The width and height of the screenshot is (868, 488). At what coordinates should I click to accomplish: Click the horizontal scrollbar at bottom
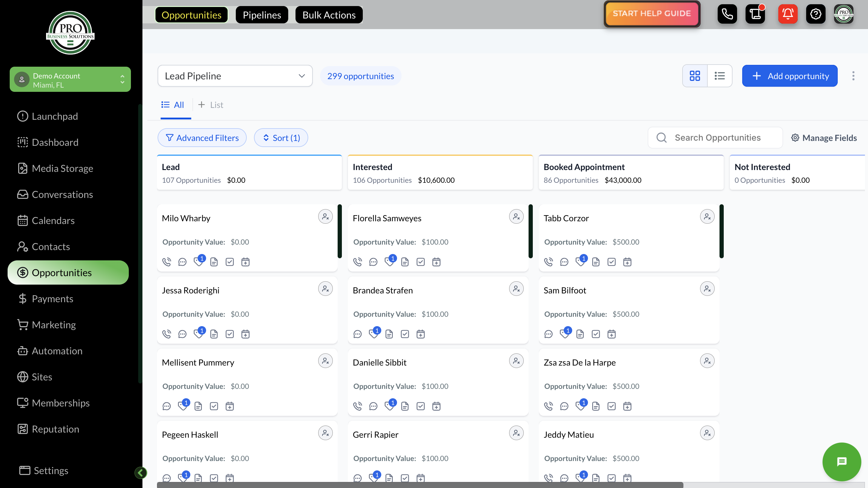pos(419,485)
